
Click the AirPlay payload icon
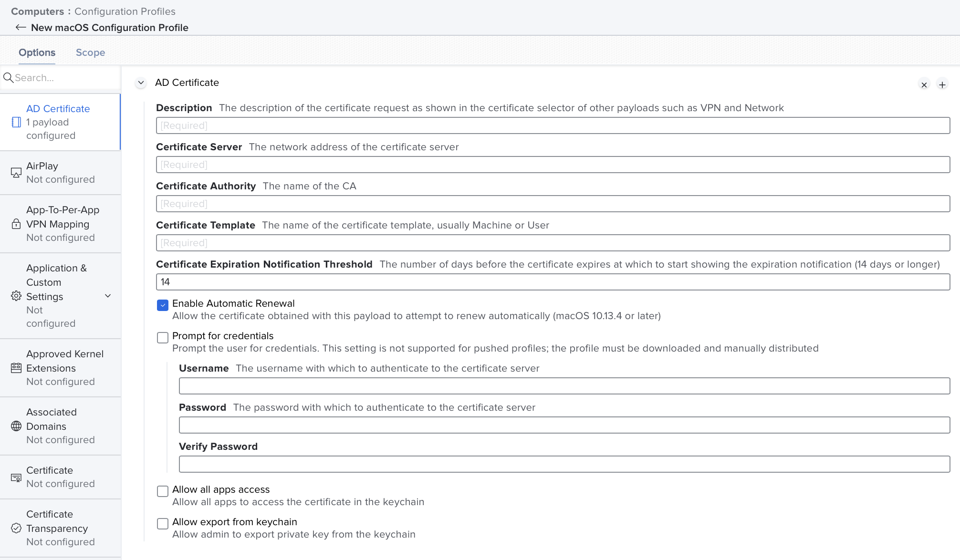pyautogui.click(x=16, y=173)
